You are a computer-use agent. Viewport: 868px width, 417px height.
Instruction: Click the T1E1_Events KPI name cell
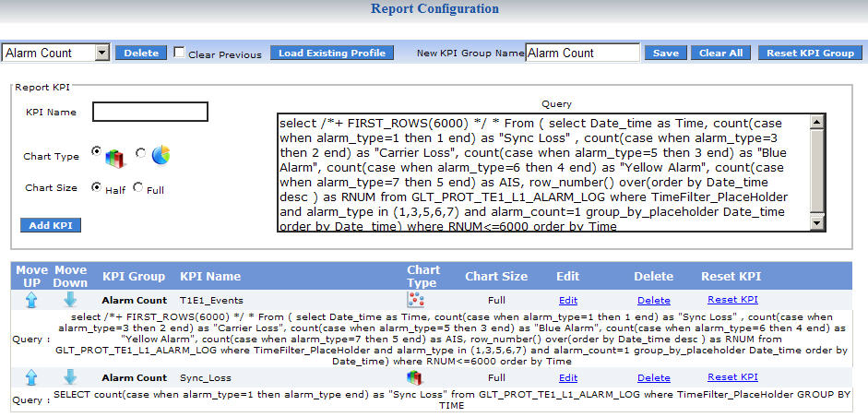pyautogui.click(x=211, y=300)
